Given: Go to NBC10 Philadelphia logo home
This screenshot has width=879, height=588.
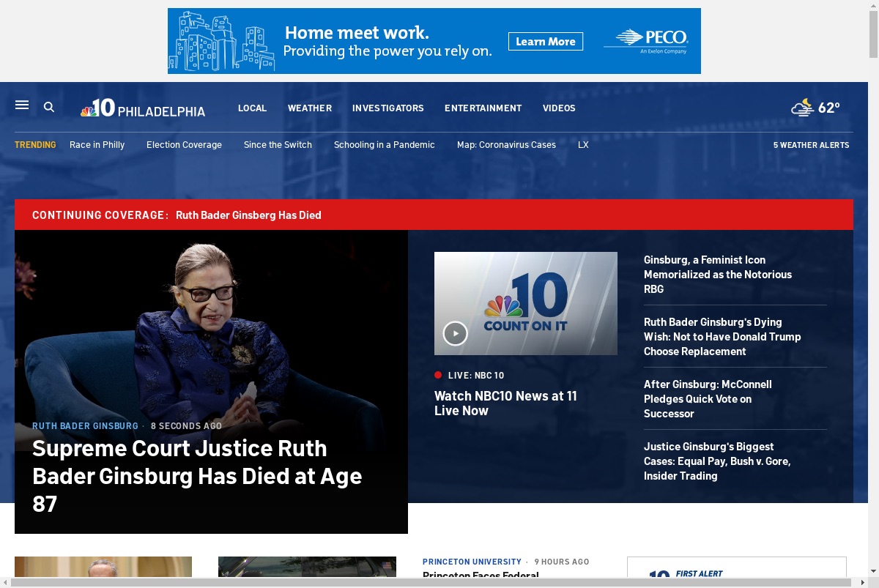Looking at the screenshot, I should point(143,108).
